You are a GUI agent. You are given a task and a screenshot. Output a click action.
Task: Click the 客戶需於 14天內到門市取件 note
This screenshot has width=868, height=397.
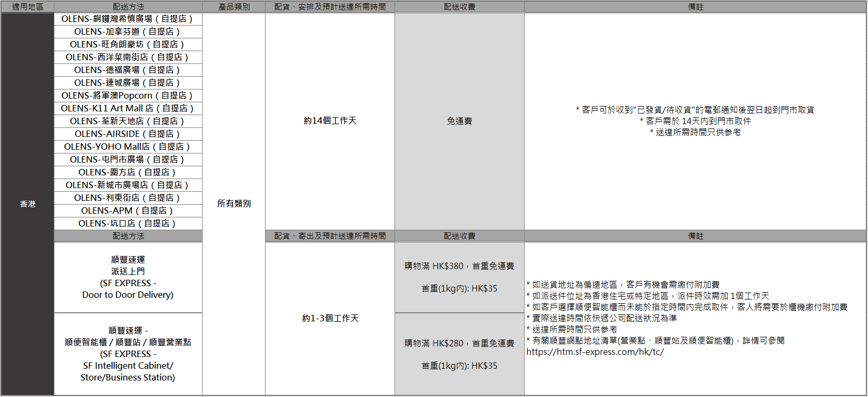pos(695,121)
